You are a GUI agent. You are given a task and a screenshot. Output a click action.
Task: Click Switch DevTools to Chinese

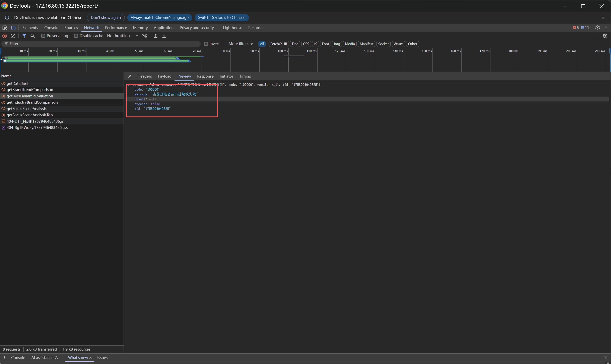pyautogui.click(x=222, y=18)
